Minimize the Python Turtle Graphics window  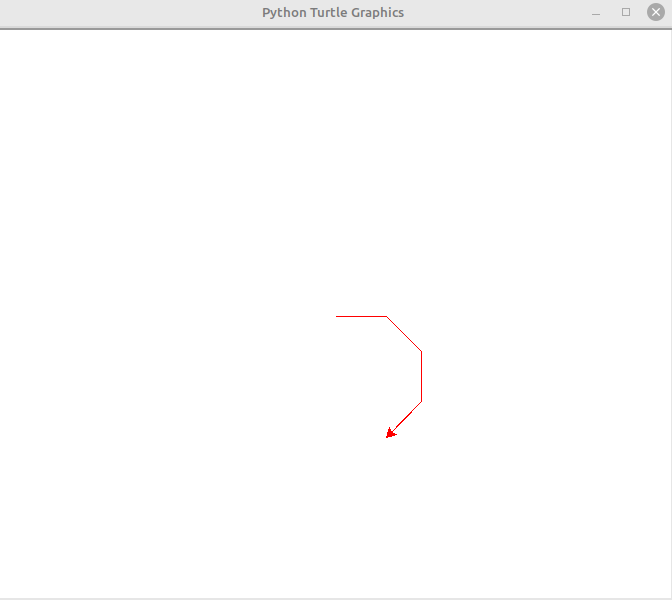click(x=596, y=14)
